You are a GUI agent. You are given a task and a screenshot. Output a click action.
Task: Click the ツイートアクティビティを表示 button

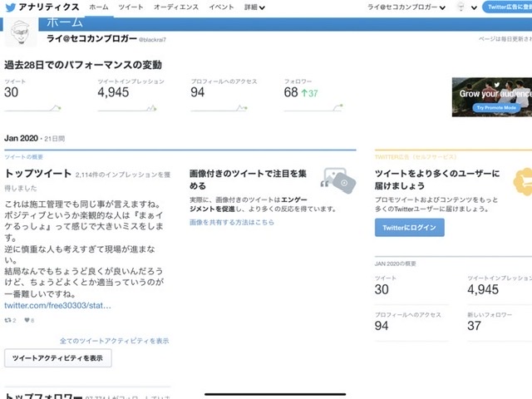[x=57, y=358]
